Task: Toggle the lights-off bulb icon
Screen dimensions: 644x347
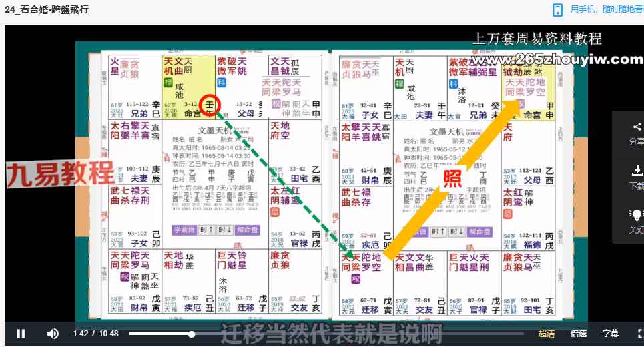Action: click(636, 215)
